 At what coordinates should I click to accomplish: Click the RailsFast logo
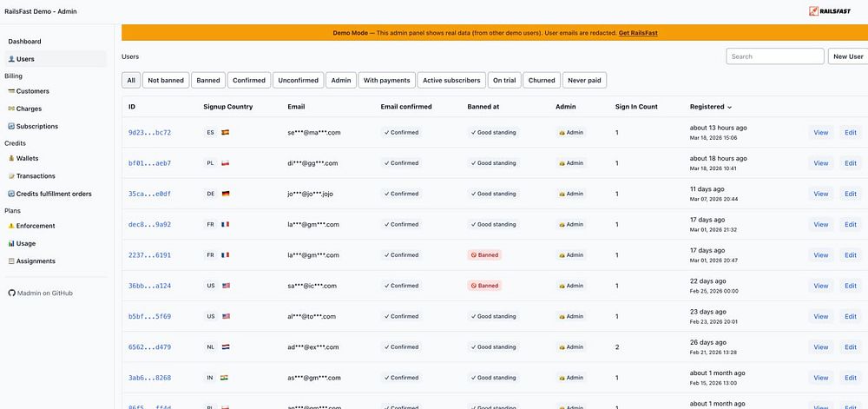[829, 11]
